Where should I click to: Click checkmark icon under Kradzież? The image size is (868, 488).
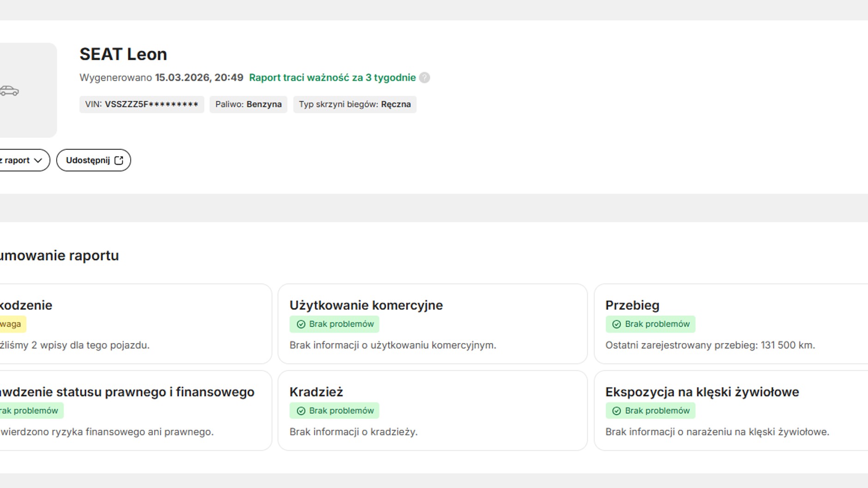[301, 411]
